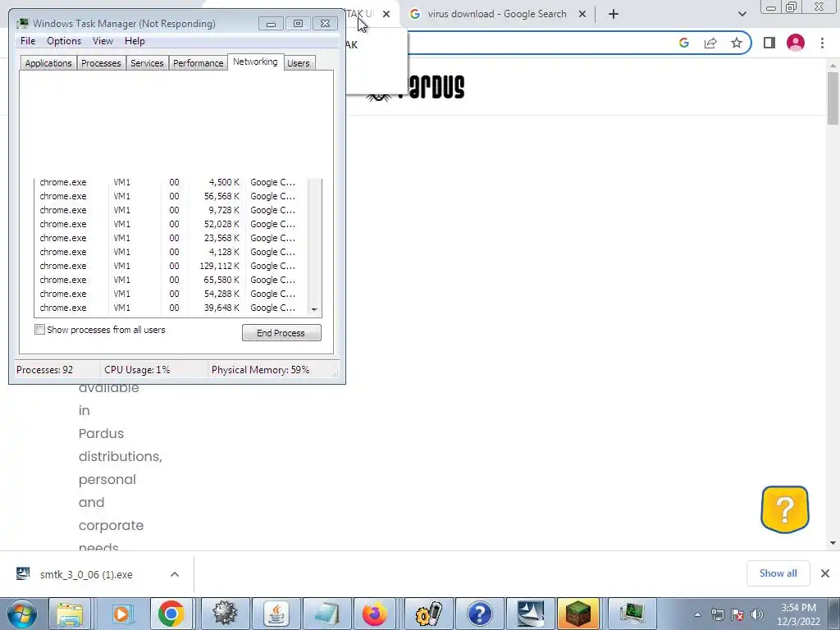Click the Google icon in address bar

tap(684, 43)
